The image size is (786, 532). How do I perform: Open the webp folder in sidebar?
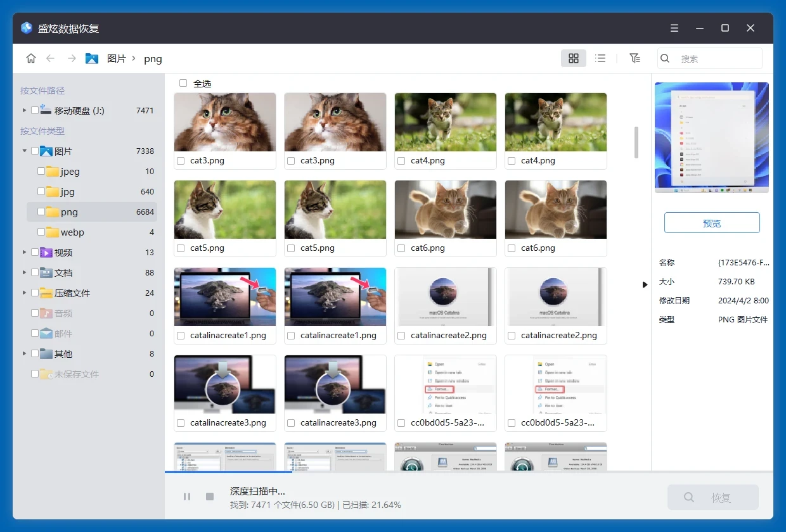72,232
